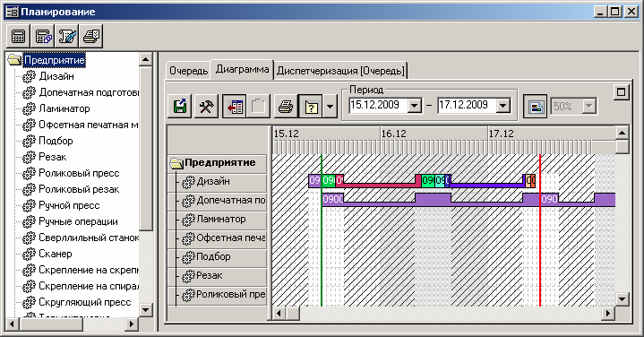
Task: Click the folder icon beside Предприятие in tree
Action: [x=14, y=60]
